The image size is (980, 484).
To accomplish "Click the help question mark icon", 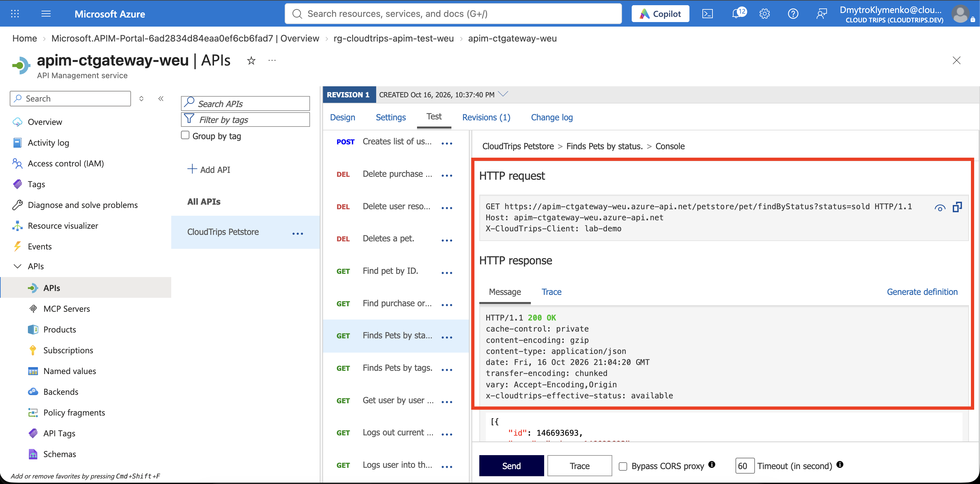I will pyautogui.click(x=793, y=14).
